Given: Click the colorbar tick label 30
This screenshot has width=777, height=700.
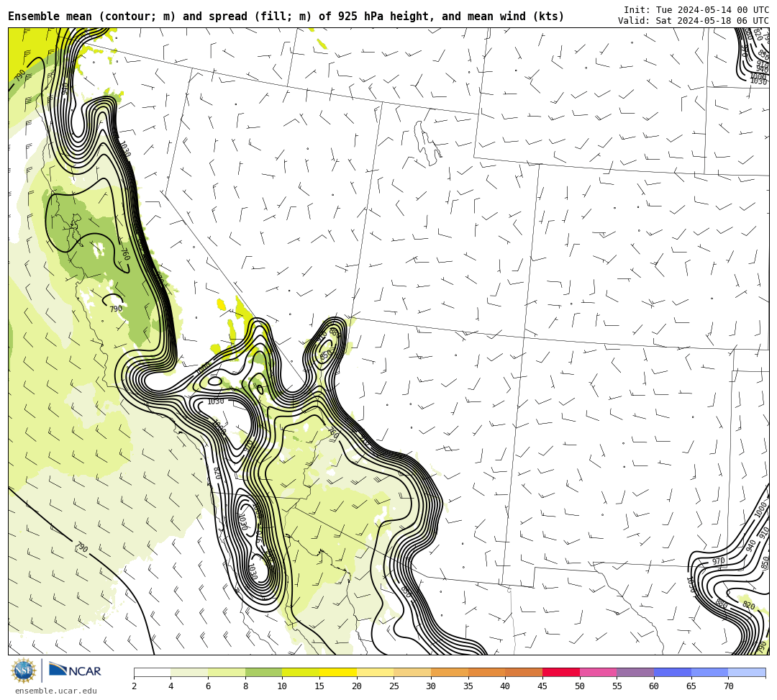Looking at the screenshot, I should tap(431, 686).
